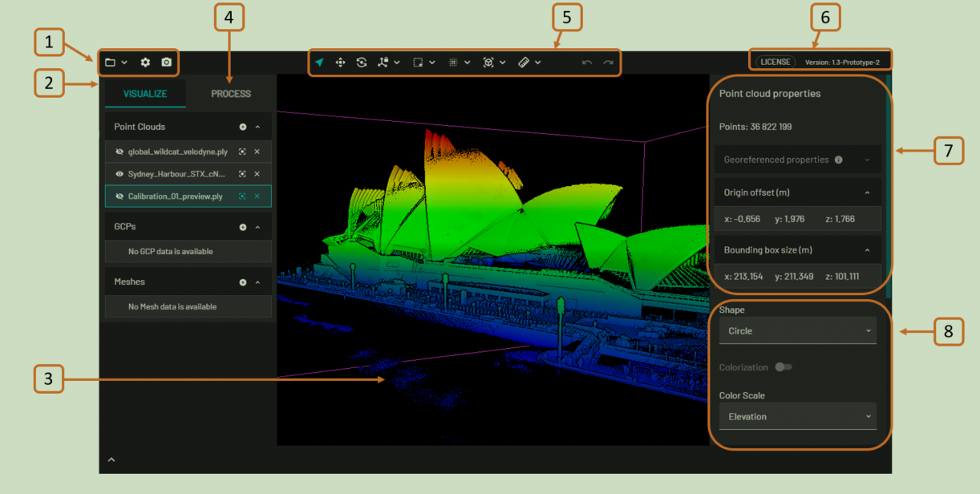The height and width of the screenshot is (494, 980).
Task: Open the Color Scale dropdown showing Elevation
Action: pos(797,417)
